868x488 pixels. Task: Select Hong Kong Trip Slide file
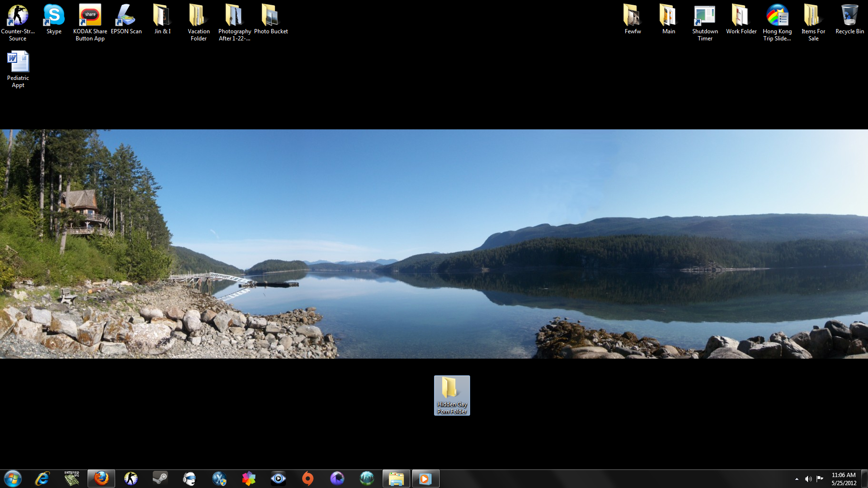(777, 22)
